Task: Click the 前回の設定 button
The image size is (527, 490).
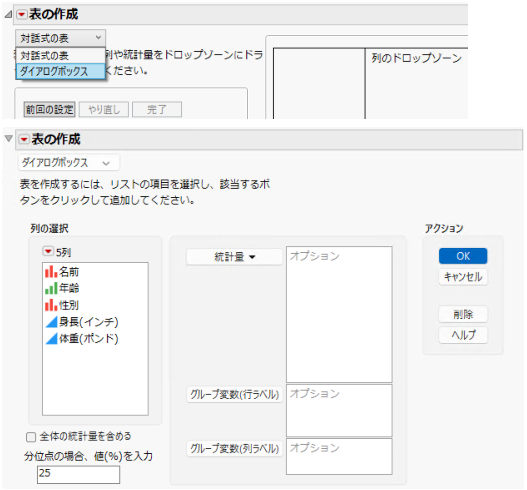Action: (x=49, y=110)
